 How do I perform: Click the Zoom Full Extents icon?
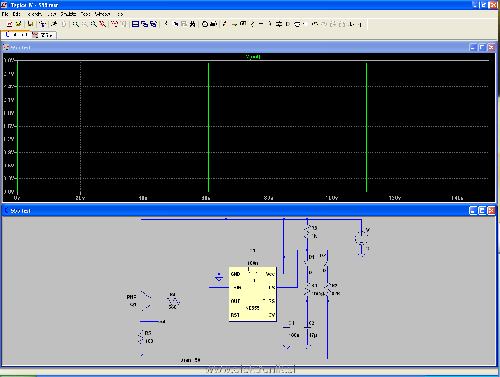pyautogui.click(x=103, y=24)
